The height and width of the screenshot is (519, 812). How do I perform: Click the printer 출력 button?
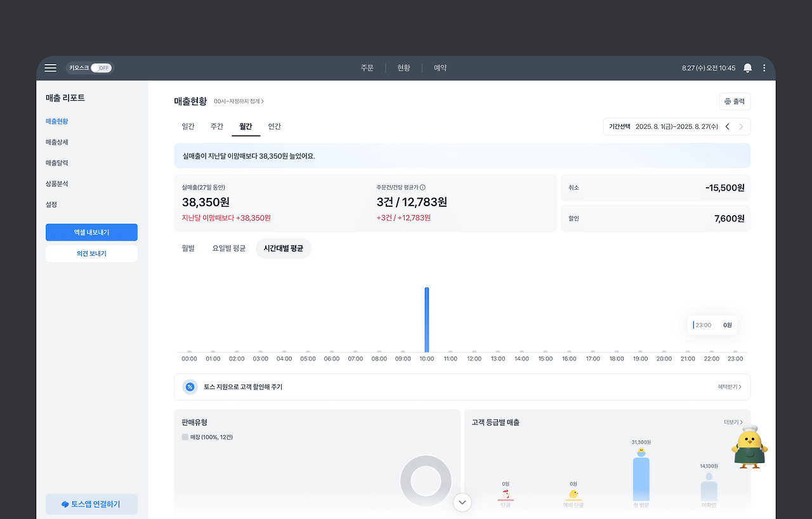[735, 102]
